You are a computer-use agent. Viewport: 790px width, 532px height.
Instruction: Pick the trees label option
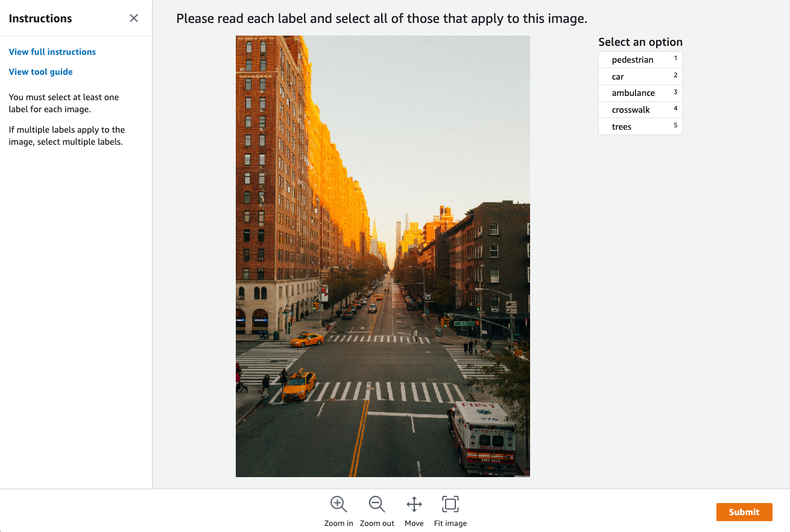point(640,127)
